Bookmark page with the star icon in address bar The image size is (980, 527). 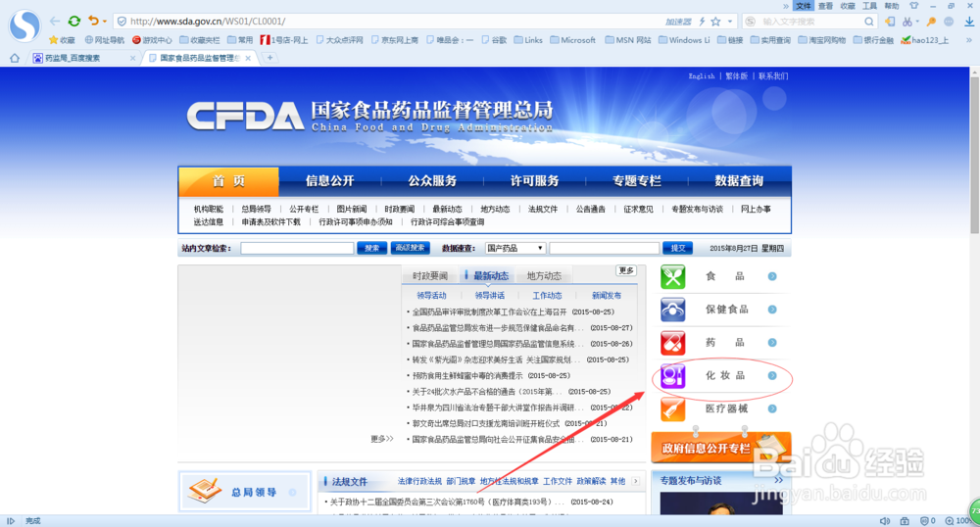click(715, 22)
